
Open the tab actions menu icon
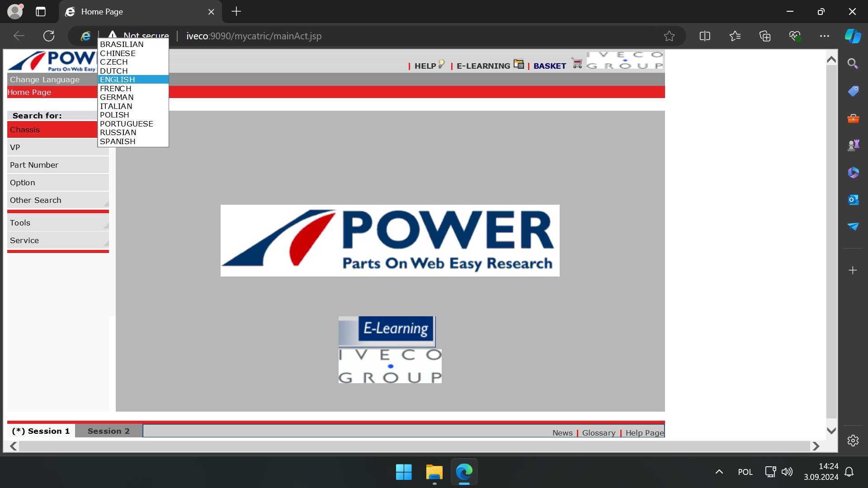pyautogui.click(x=41, y=12)
